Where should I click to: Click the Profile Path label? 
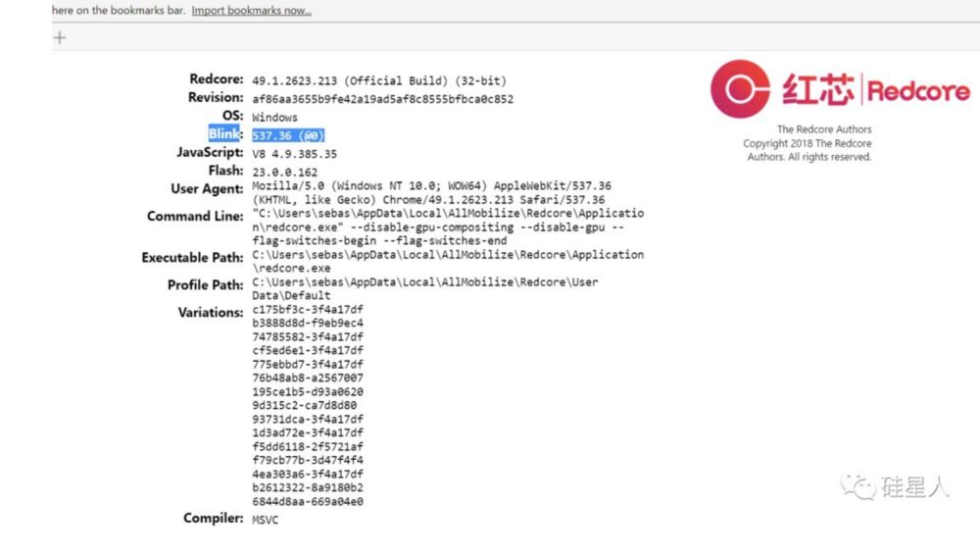pos(206,285)
